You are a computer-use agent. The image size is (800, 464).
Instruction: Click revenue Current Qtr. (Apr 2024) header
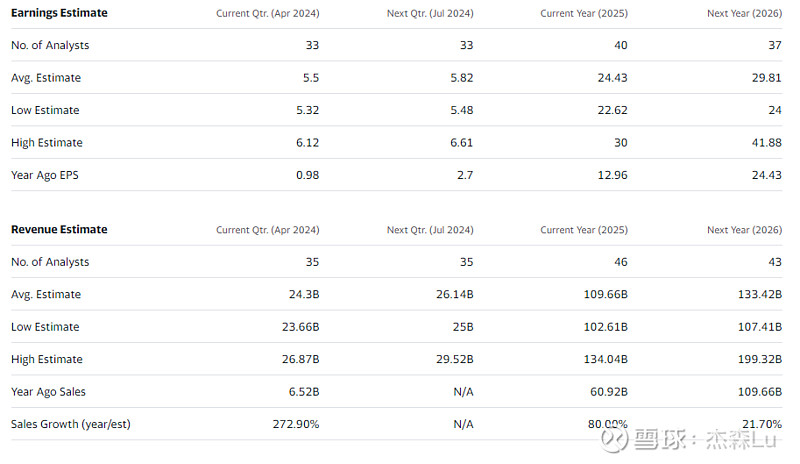click(268, 230)
